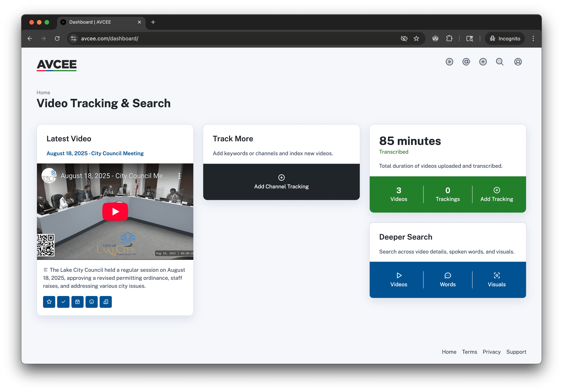Click the star favorite button under latest video

[49, 302]
